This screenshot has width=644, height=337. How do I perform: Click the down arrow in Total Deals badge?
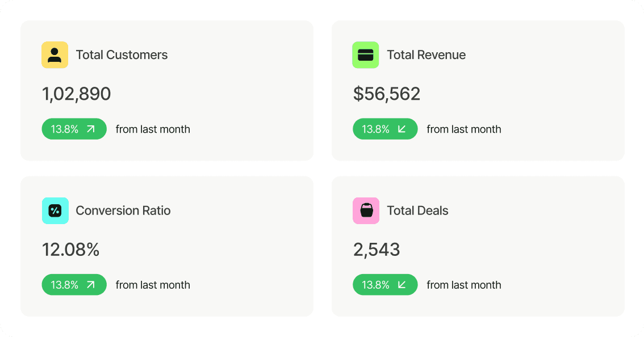402,285
